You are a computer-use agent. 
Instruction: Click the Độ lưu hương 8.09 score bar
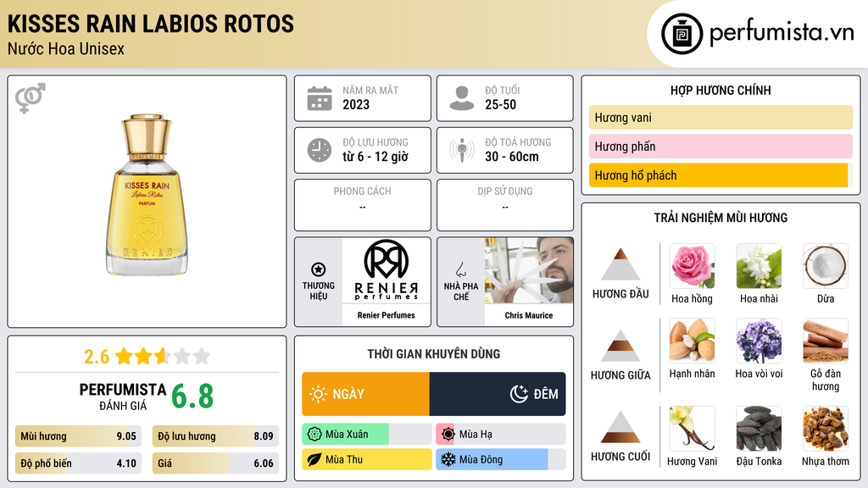tap(215, 436)
